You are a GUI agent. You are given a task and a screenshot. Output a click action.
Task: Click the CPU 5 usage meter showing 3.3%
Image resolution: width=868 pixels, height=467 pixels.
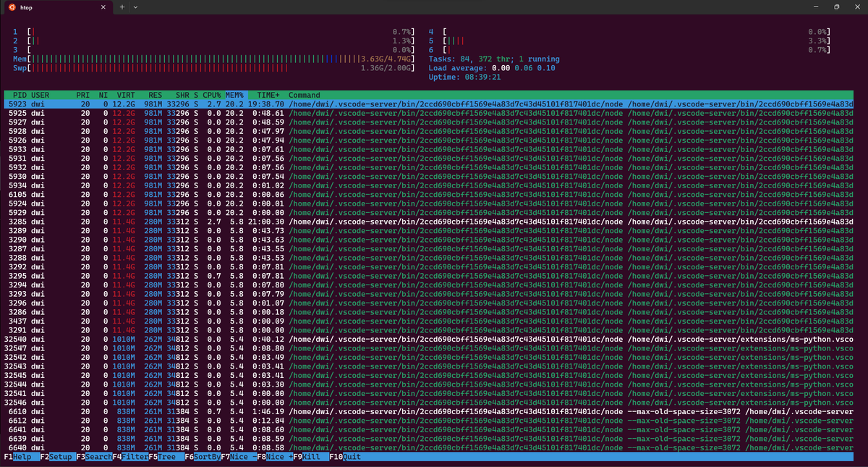pos(629,41)
